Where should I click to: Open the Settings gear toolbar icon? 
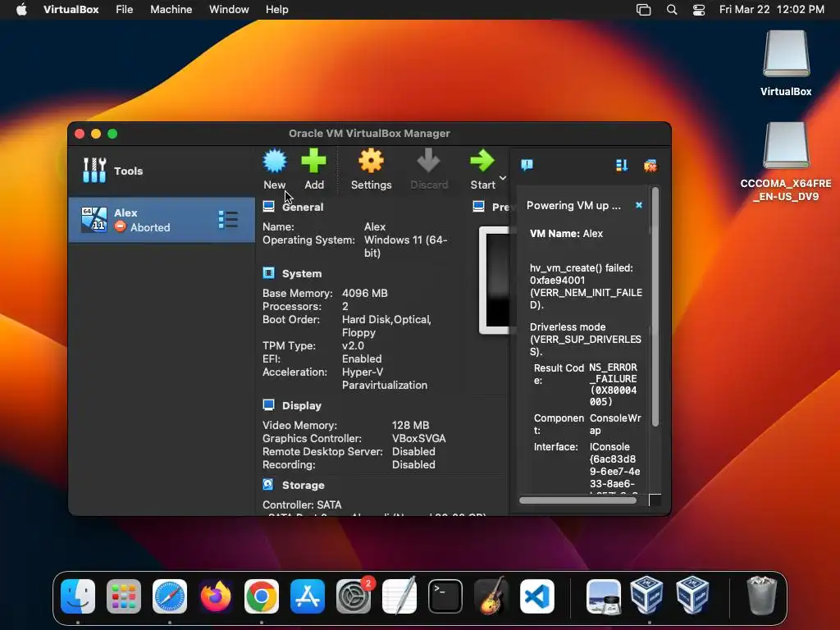[371, 162]
